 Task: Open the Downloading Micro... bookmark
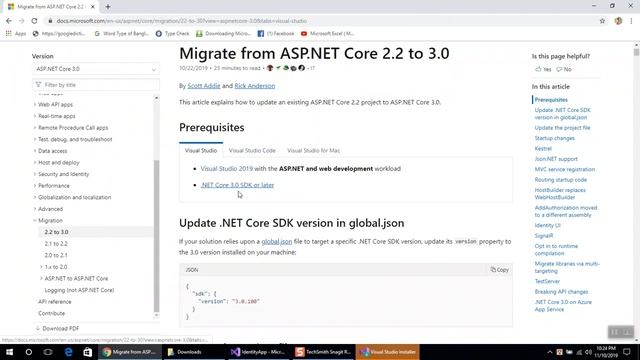click(223, 33)
